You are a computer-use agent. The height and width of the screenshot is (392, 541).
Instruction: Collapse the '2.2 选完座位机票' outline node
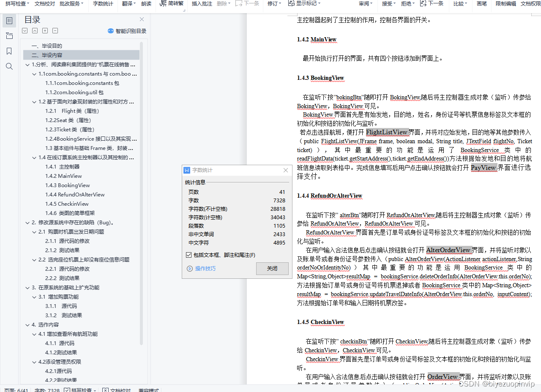(x=34, y=260)
